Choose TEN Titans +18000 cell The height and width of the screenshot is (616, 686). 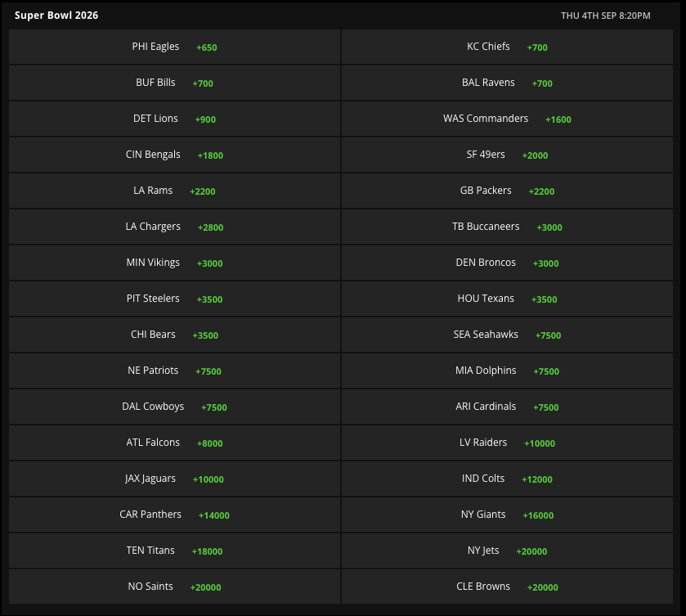coord(174,551)
